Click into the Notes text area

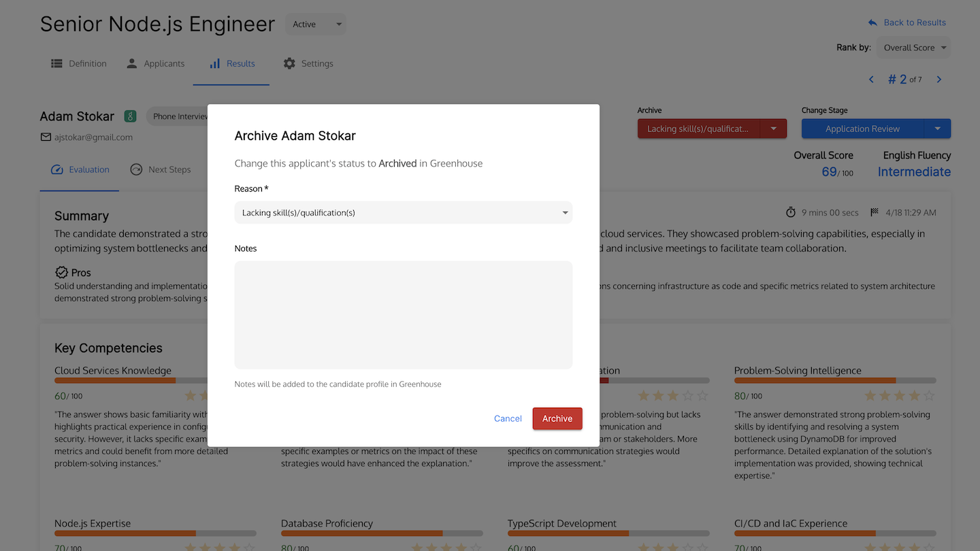click(x=403, y=315)
